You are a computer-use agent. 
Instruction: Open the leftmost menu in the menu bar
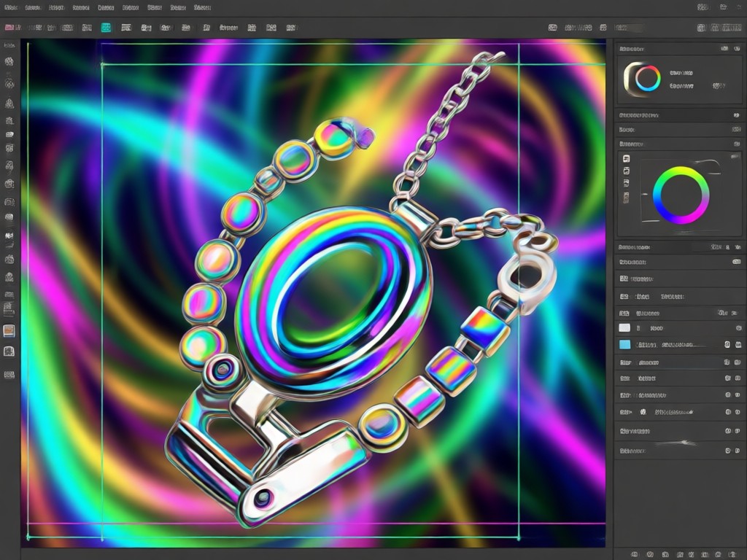point(10,7)
